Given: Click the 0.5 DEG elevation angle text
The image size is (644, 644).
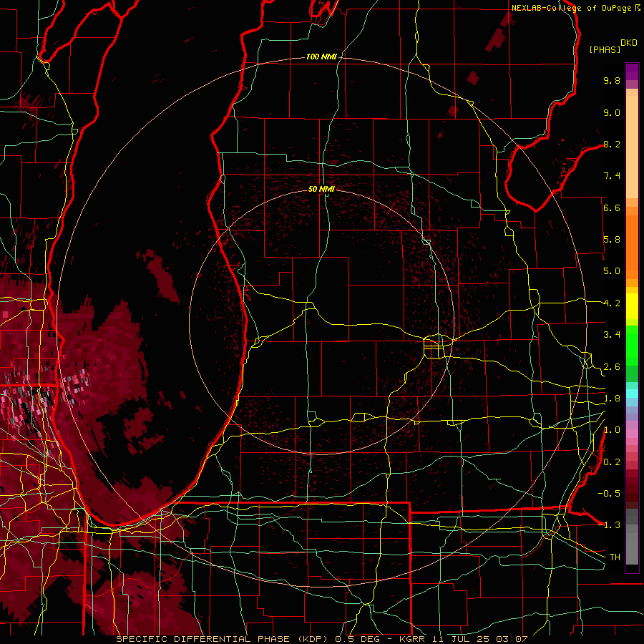Looking at the screenshot, I should click(359, 639).
